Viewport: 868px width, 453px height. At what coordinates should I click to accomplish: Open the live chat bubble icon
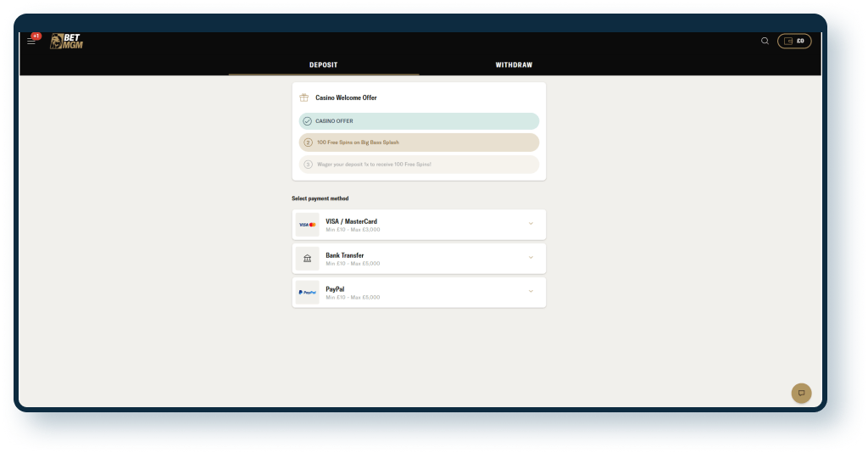[x=801, y=393]
